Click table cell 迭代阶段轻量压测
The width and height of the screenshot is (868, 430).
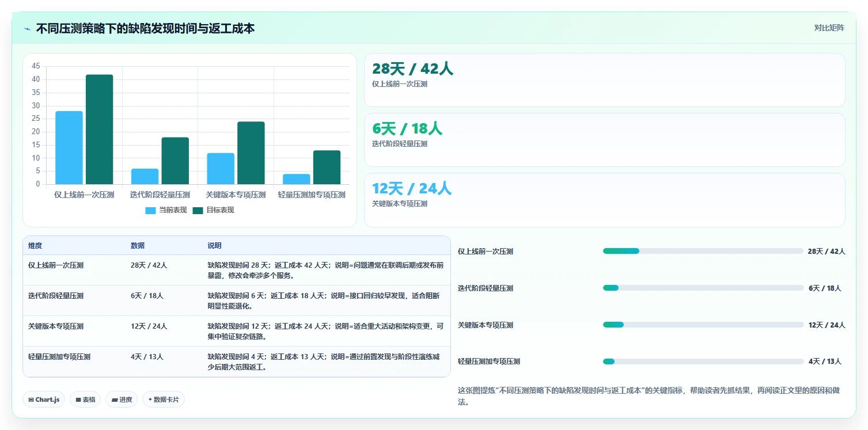[x=56, y=296]
